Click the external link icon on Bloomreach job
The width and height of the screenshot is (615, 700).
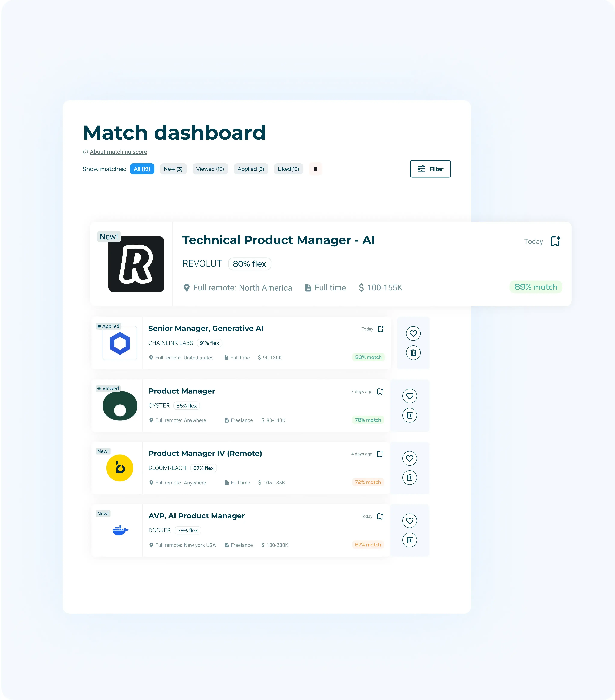380,454
